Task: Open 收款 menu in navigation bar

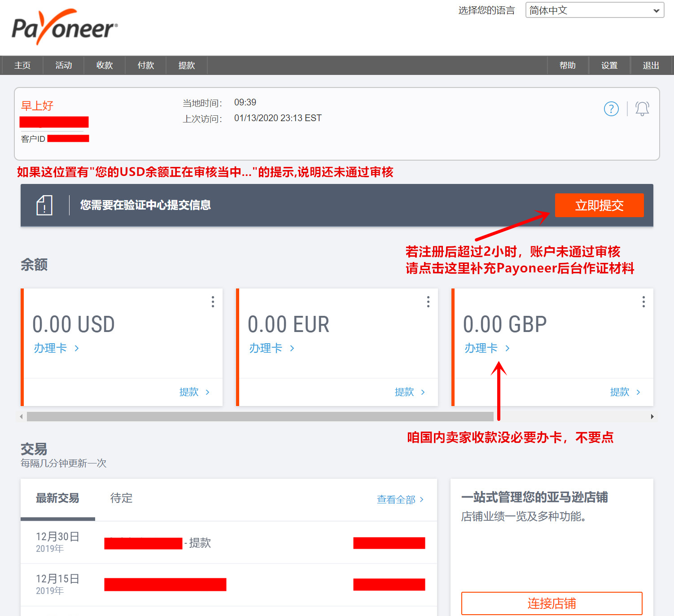Action: (x=105, y=66)
